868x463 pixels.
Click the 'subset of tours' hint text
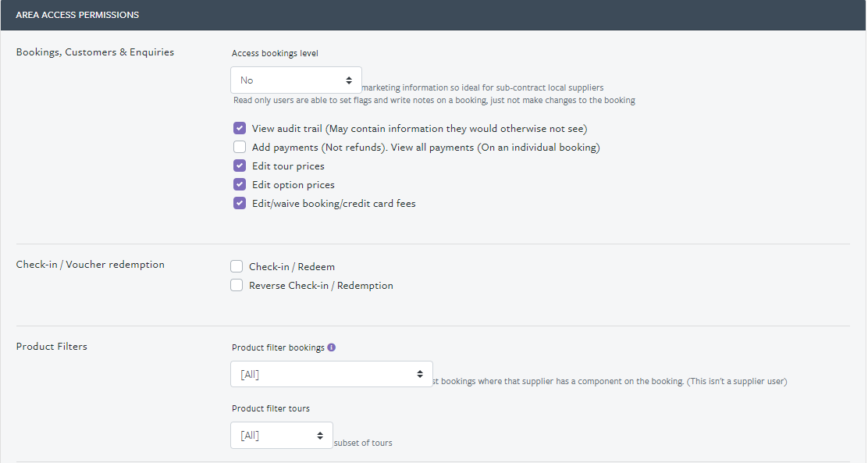tap(363, 443)
